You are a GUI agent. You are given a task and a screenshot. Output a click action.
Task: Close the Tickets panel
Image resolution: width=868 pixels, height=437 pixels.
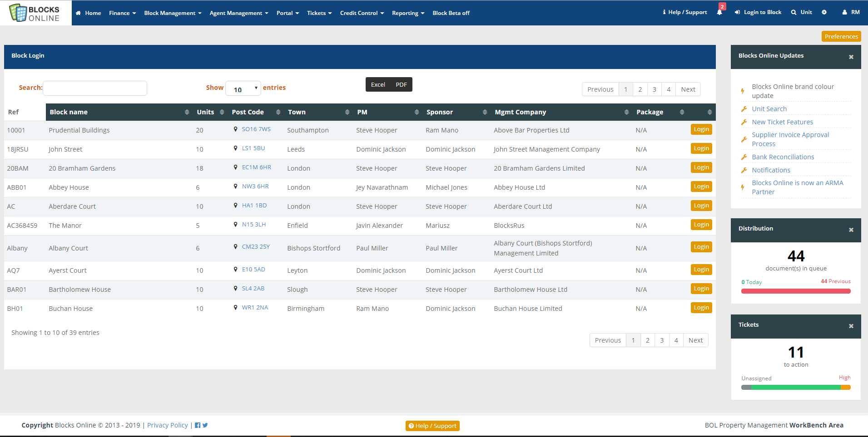click(851, 326)
